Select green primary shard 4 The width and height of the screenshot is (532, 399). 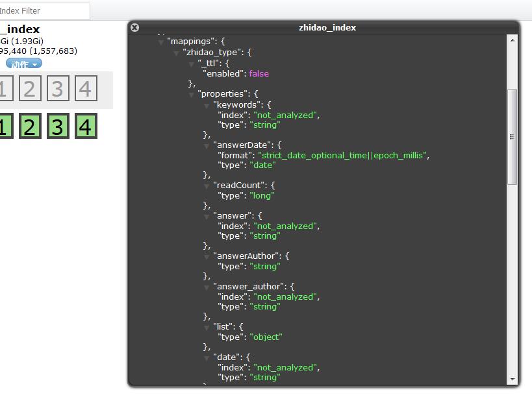[x=86, y=126]
